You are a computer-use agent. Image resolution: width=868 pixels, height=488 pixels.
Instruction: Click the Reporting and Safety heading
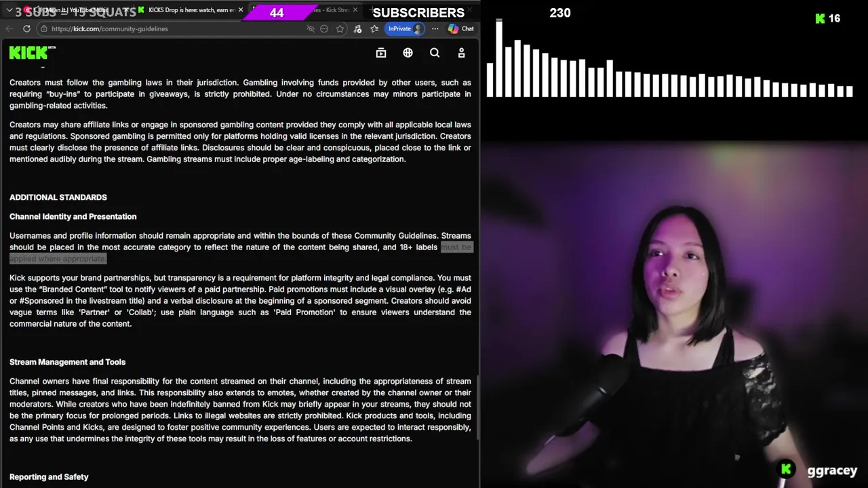49,477
